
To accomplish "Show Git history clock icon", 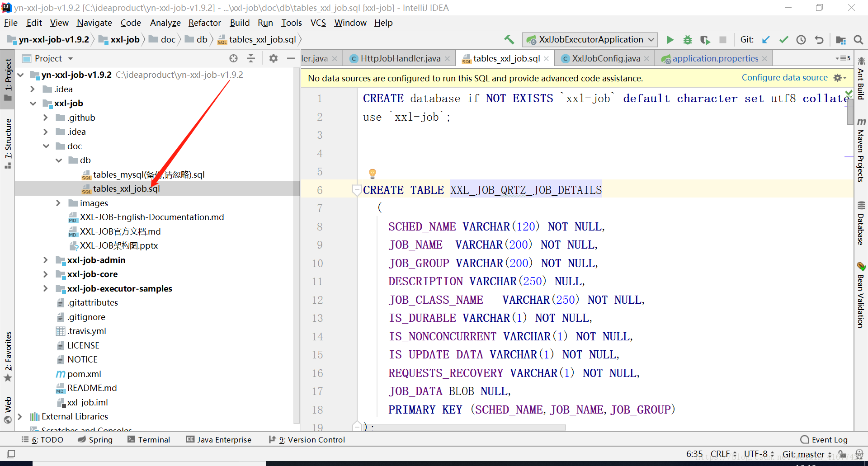I will (801, 40).
